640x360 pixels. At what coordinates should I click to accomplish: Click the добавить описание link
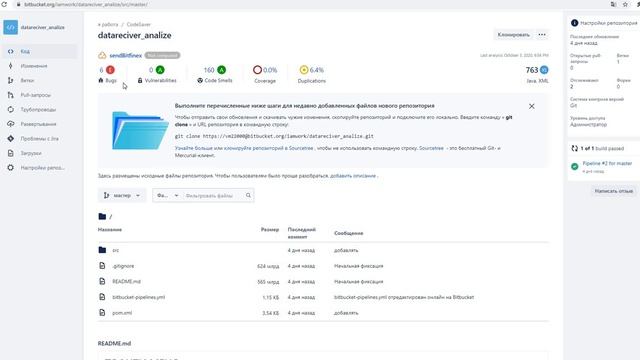point(353,176)
